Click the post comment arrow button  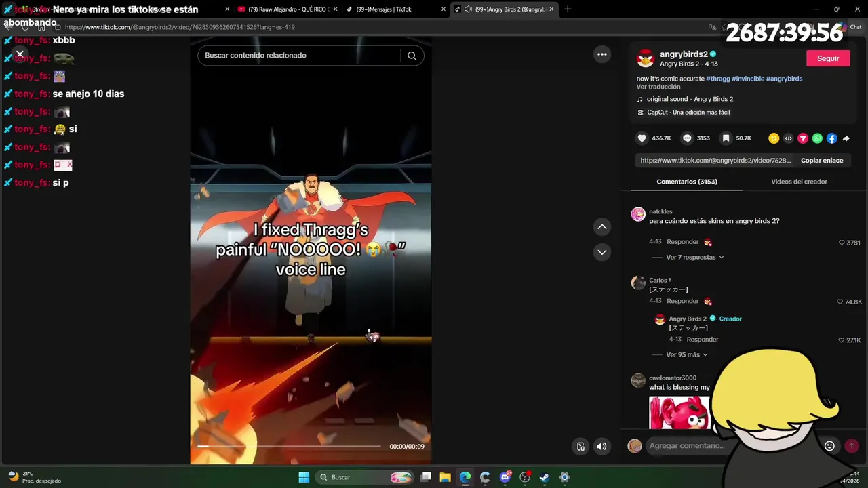click(852, 445)
